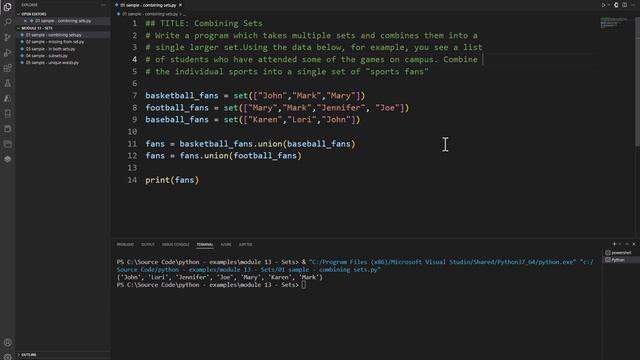Click the python.exe path in terminal
Screen dimensions: 640x360
click(442, 262)
